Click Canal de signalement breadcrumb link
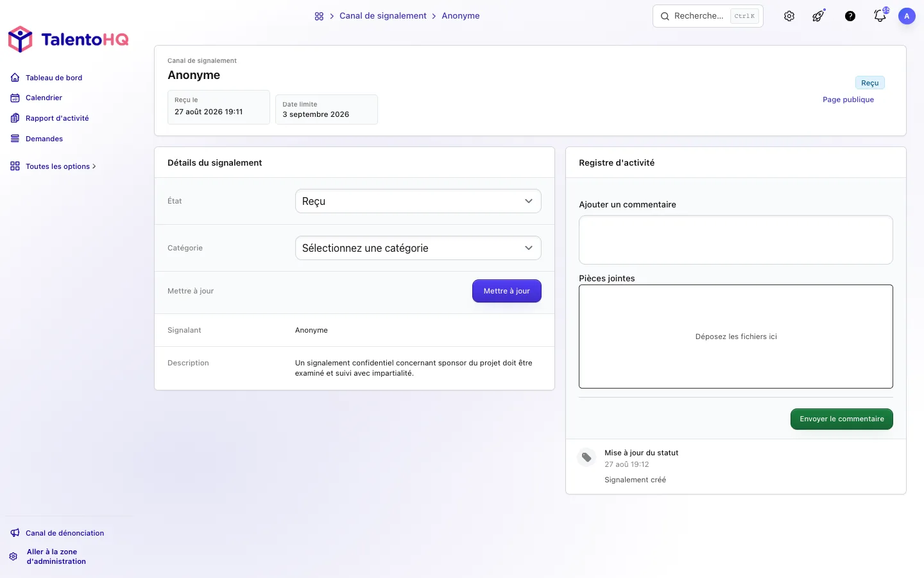This screenshot has height=578, width=924. 383,16
